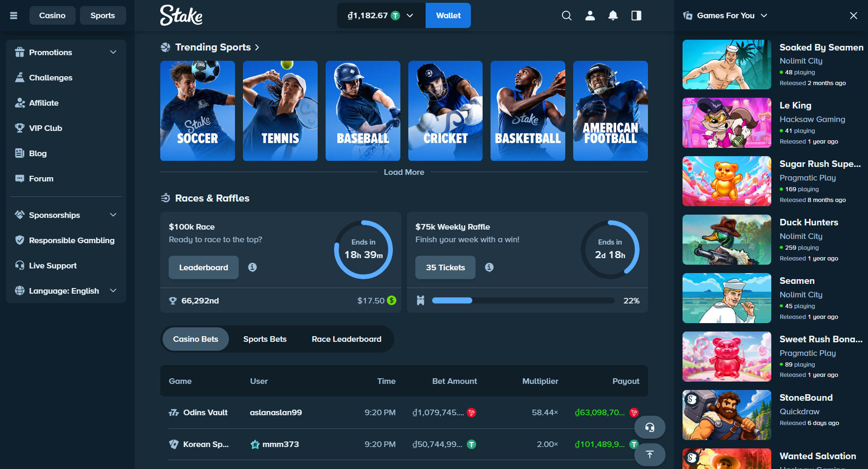Viewport: 868px width, 469px height.
Task: Open the Cricket sport card
Action: 445,111
